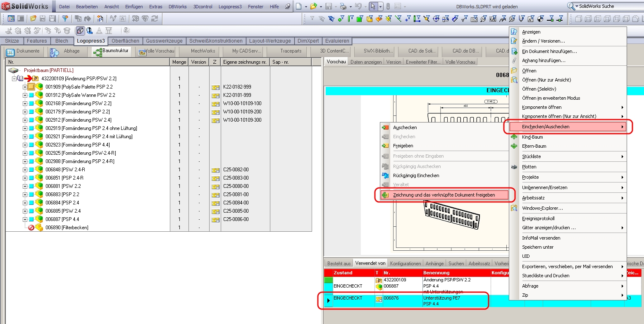Click the project P icon next to 432200109
This screenshot has width=644, height=324.
pyautogui.click(x=36, y=79)
